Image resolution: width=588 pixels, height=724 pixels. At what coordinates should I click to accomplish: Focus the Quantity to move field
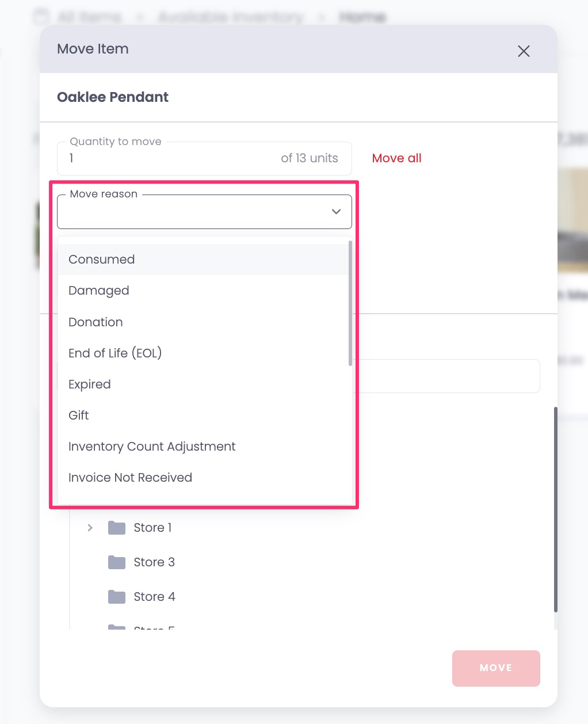pyautogui.click(x=204, y=158)
